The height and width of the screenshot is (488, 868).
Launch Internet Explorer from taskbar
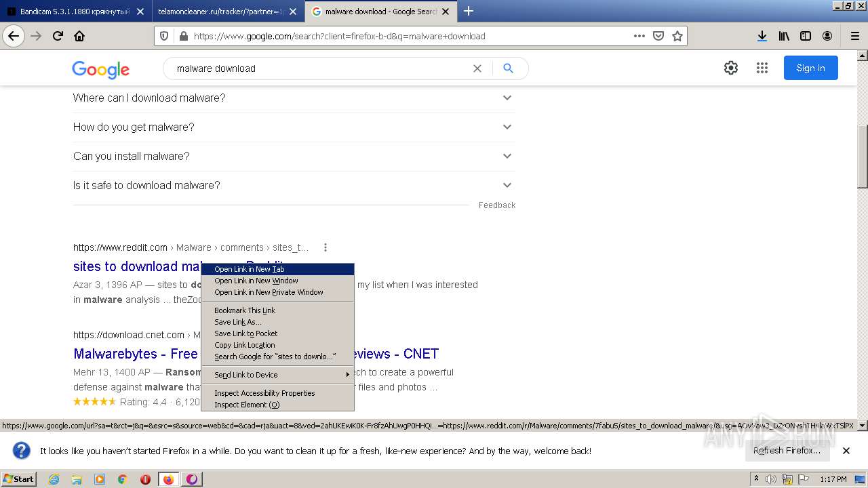[54, 479]
